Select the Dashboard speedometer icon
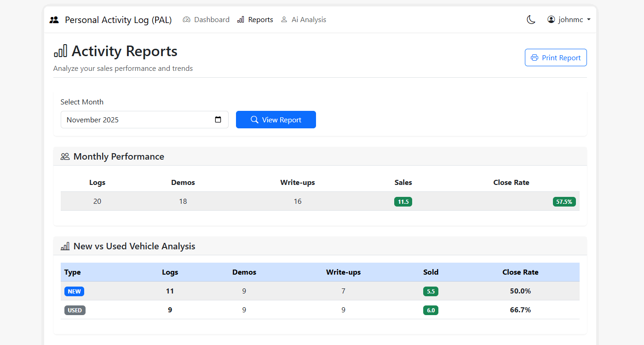 tap(187, 19)
